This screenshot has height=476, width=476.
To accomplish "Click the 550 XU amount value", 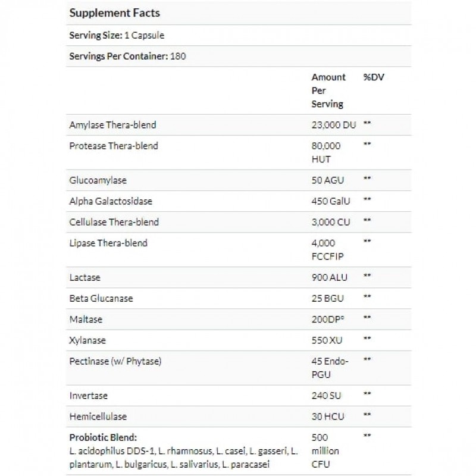I will [328, 341].
